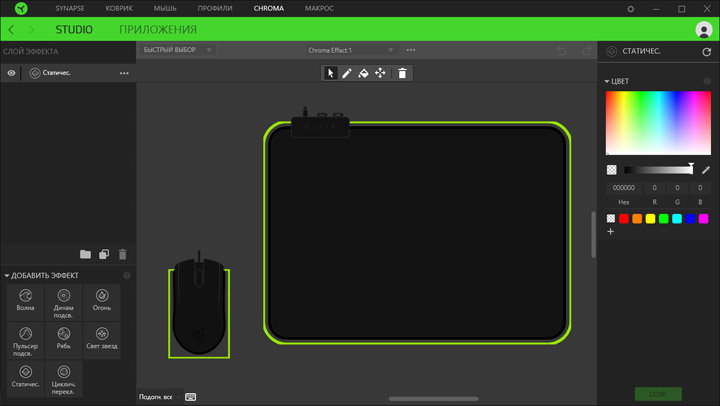Open more options for Chroma Effect 1
This screenshot has width=720, height=406.
(411, 50)
